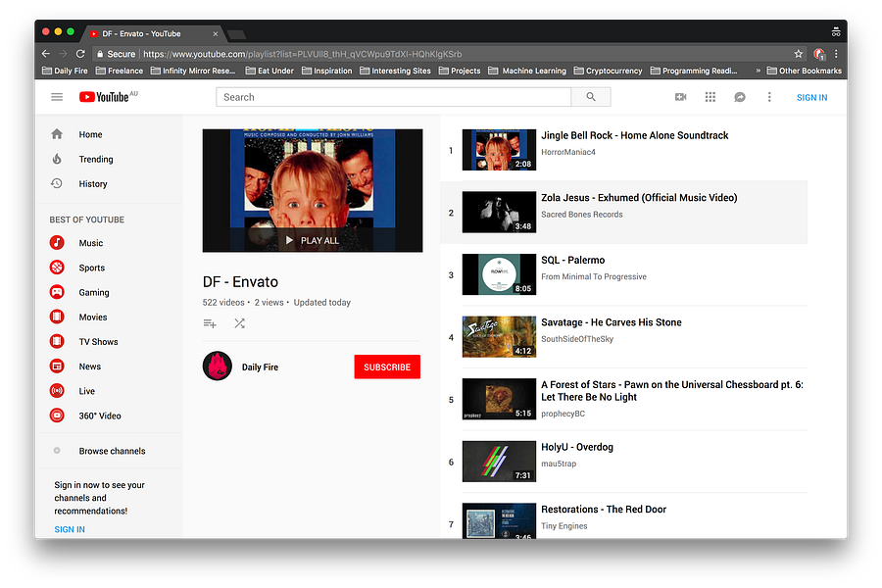This screenshot has width=882, height=588.
Task: Click the Music channel icon
Action: tap(57, 242)
